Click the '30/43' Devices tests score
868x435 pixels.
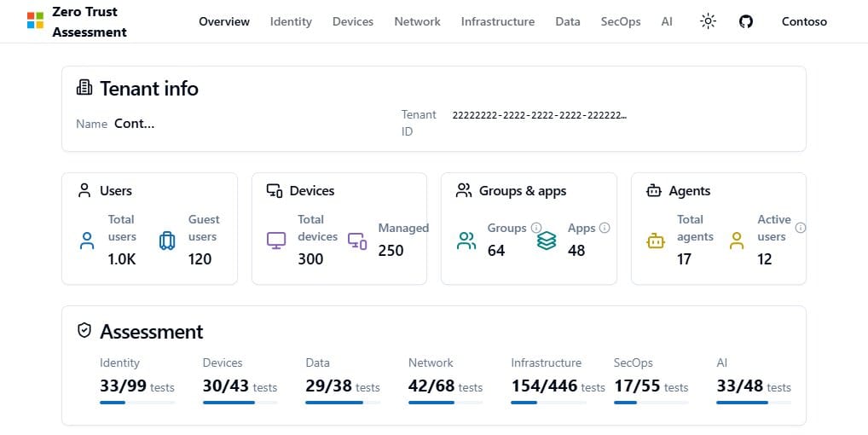[x=226, y=386]
